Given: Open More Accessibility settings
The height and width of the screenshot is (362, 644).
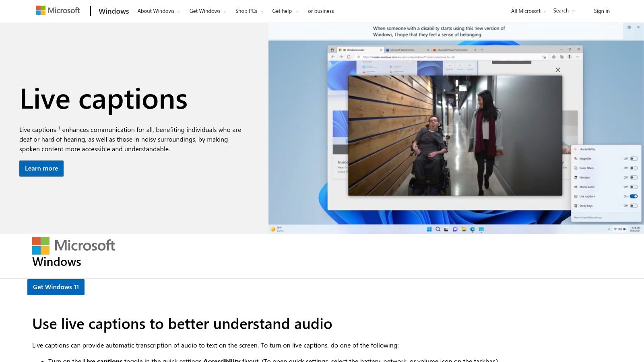Looking at the screenshot, I should [588, 218].
